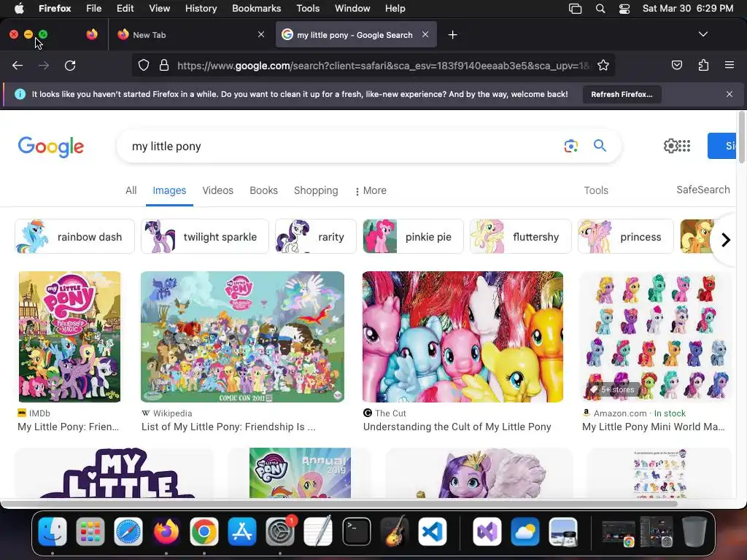Filter by rainbow dash chip
This screenshot has width=747, height=560.
point(75,237)
